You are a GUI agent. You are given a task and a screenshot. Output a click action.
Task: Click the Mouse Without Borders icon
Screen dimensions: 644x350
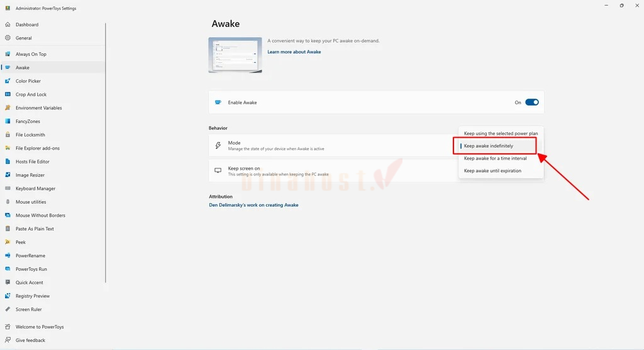pos(8,216)
